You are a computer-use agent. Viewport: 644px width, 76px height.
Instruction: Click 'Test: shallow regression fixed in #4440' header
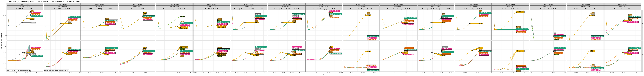(510, 9)
